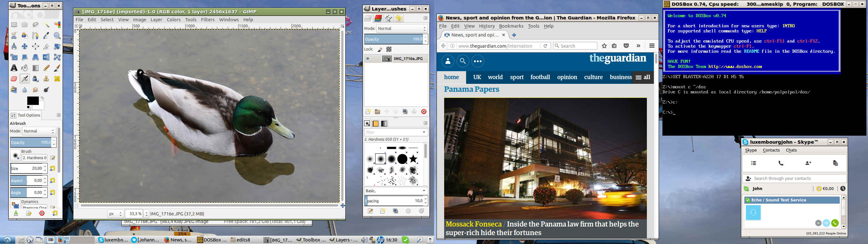
Task: Open the Guardian search magnifier icon
Action: [x=463, y=61]
